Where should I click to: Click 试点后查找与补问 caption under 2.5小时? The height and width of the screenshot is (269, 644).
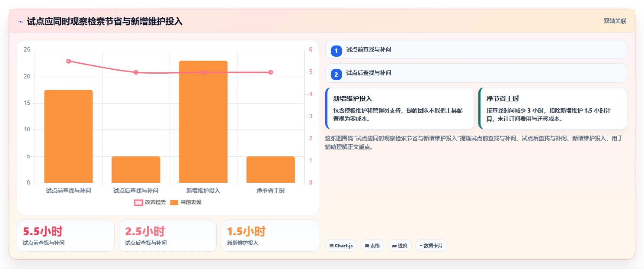tap(146, 243)
